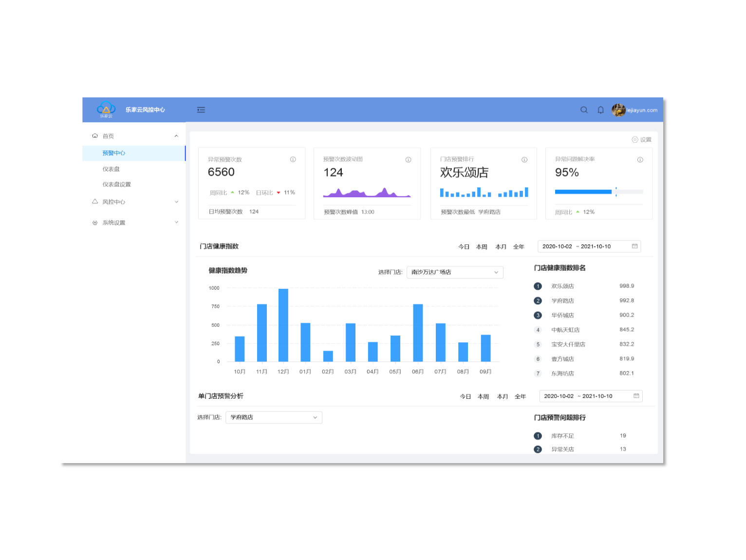Click the user avatar picture

tap(618, 110)
